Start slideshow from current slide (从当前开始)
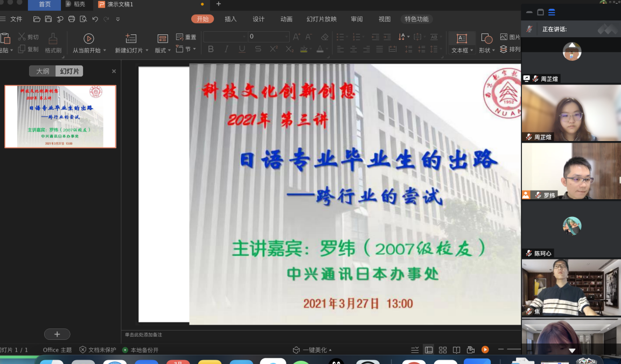Screen dimensions: 621x364 tap(89, 39)
